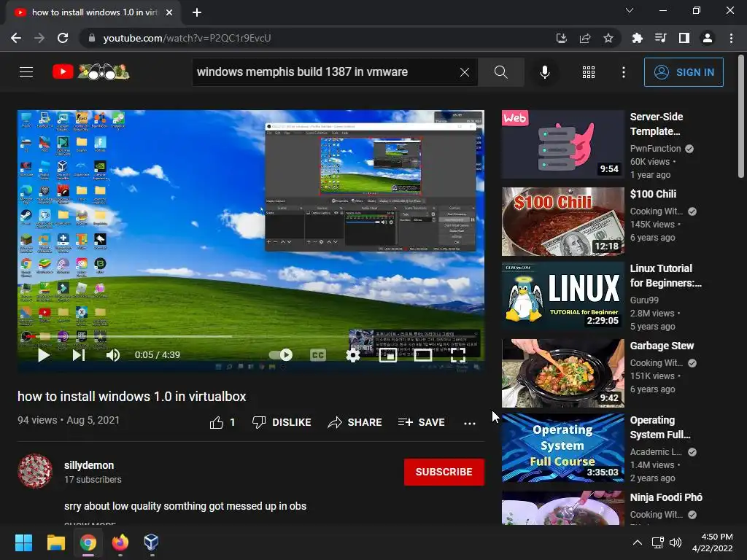Viewport: 747px width, 560px height.
Task: Clear the search box text
Action: pos(465,72)
